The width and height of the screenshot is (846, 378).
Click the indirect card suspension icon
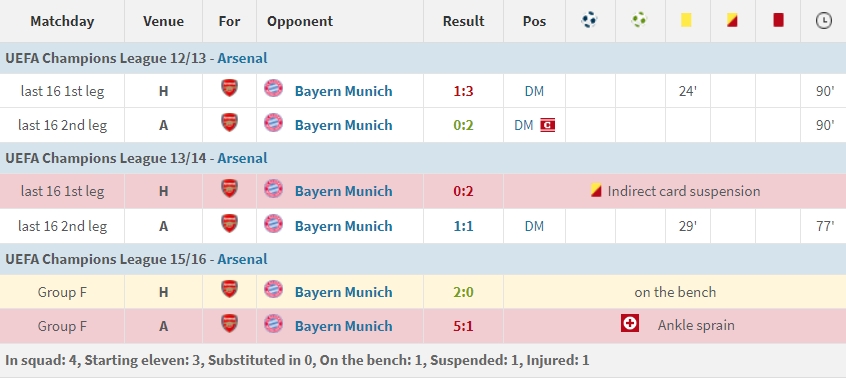(x=596, y=190)
